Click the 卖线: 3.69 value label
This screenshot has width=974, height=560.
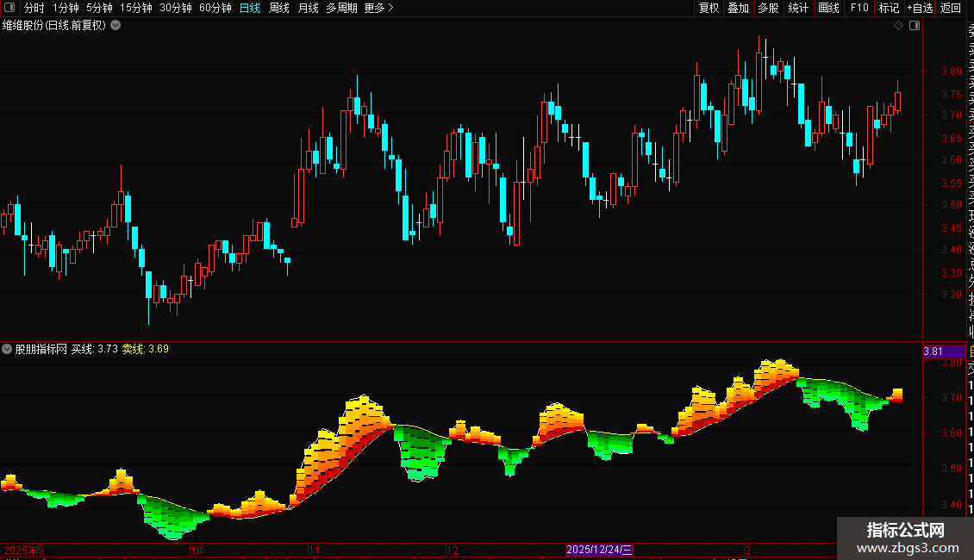coord(146,349)
